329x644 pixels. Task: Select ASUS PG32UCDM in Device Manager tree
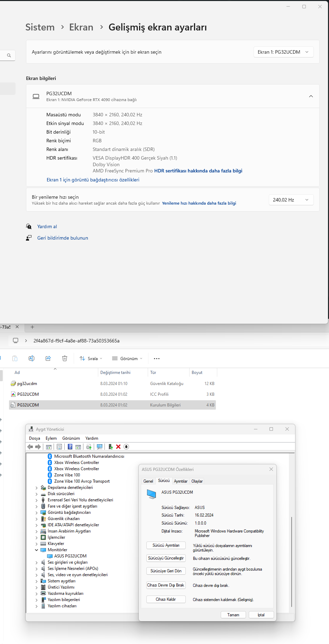(x=70, y=556)
